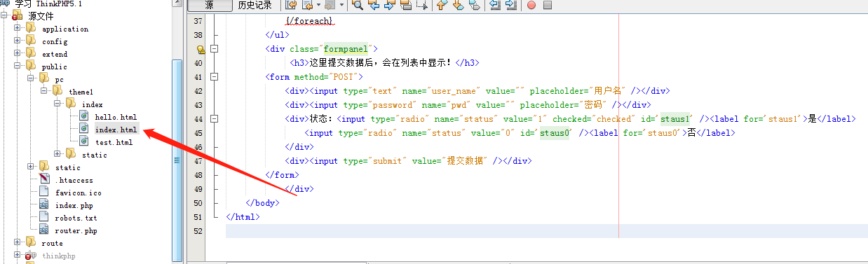This screenshot has height=264, width=868.
Task: Switch to the 历史记录 history tab
Action: point(255,5)
